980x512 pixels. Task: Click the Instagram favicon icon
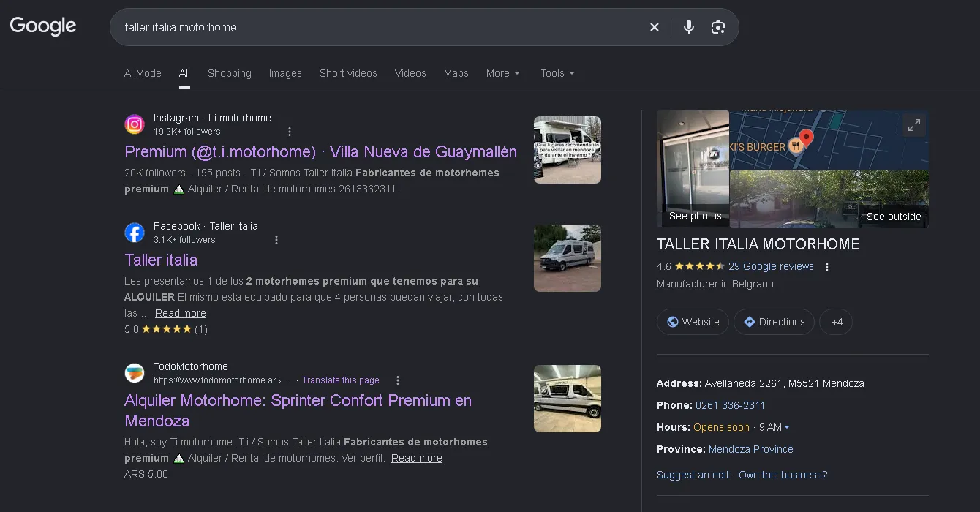(135, 124)
